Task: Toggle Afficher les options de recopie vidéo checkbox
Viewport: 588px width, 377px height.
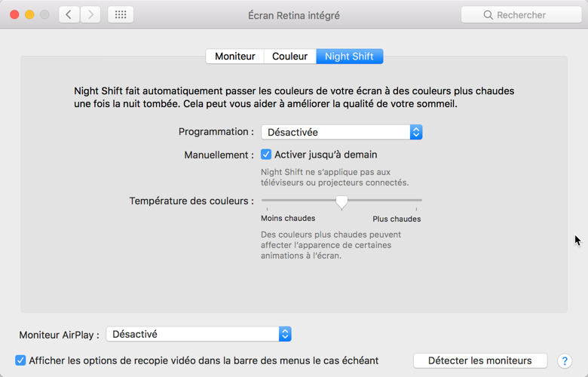Action: (x=20, y=360)
